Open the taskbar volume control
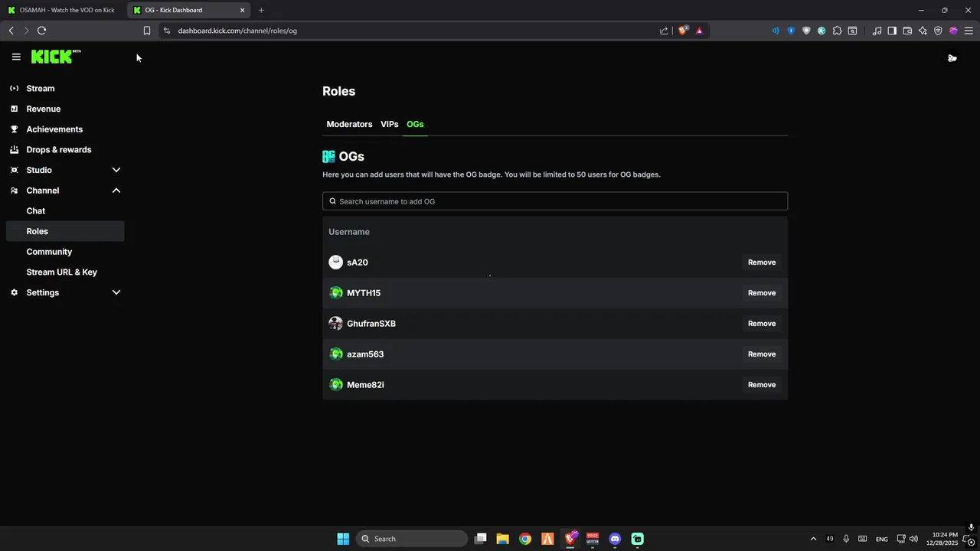This screenshot has width=980, height=551. pos(913,539)
